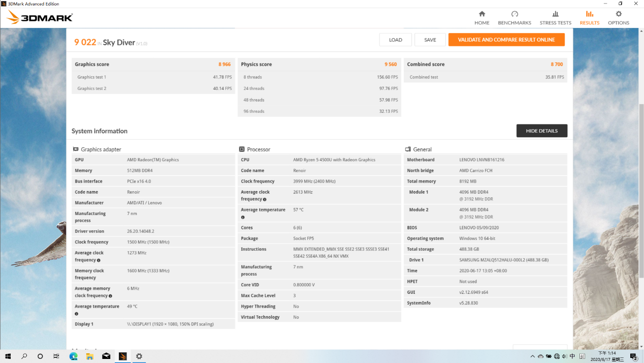Screen dimensions: 644x363
Task: Click the 24 threads result 97.76 FPS
Action: pyautogui.click(x=389, y=88)
